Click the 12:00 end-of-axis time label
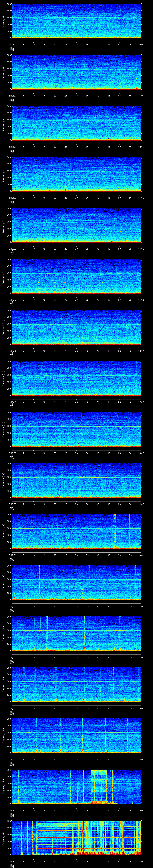 pyautogui.click(x=141, y=147)
